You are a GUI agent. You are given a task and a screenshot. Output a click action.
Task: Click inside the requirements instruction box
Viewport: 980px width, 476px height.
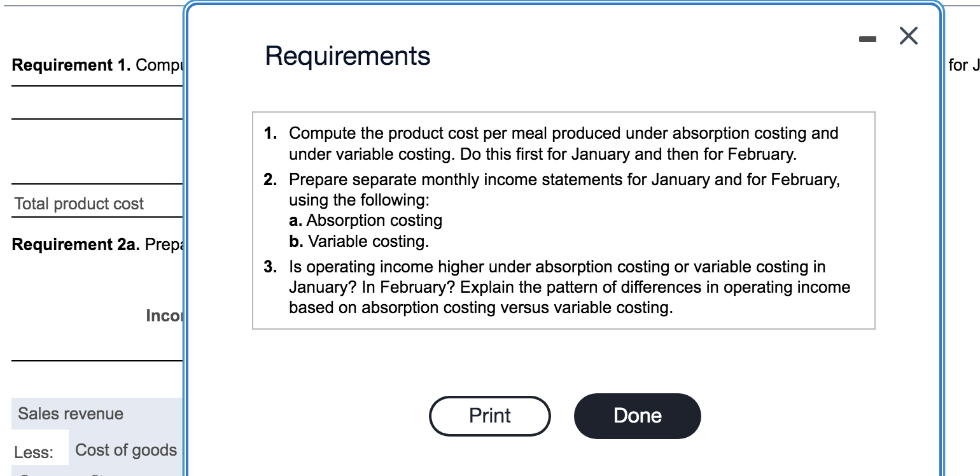[x=563, y=220]
